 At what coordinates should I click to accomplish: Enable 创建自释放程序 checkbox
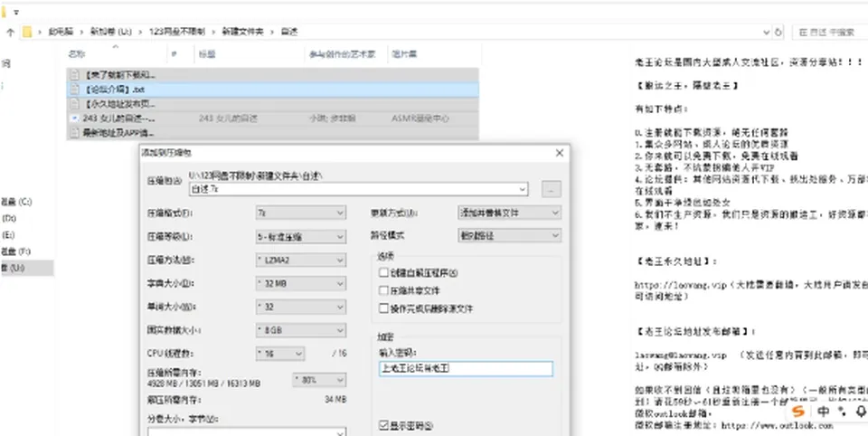(x=383, y=272)
